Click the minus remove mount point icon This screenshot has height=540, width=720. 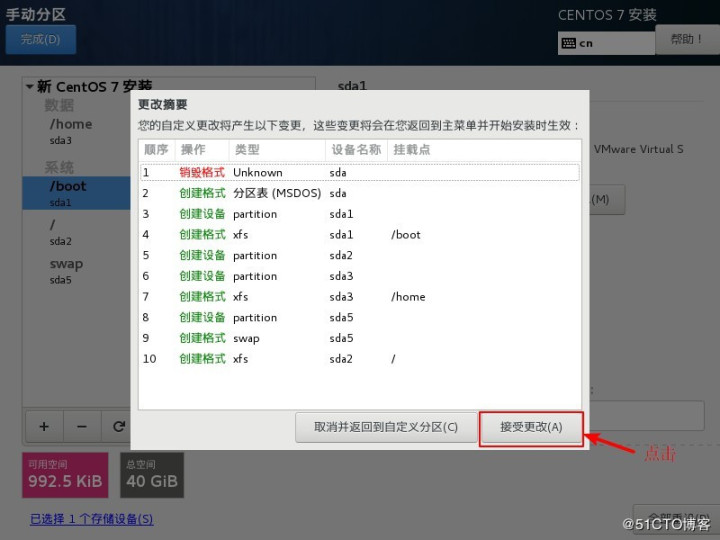pyautogui.click(x=82, y=427)
